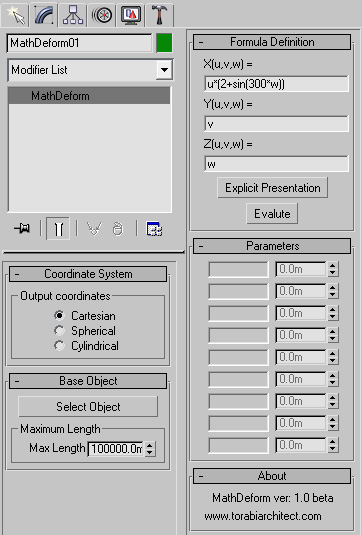Viewport: 362px width, 535px height.
Task: Decrease the last parameter spinner value
Action: (x=333, y=449)
